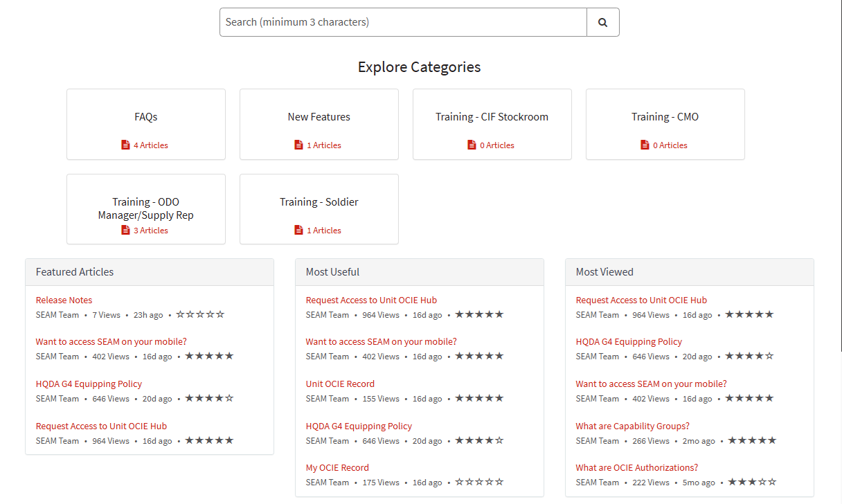Viewport: 842px width, 504px height.
Task: Open Want to access SEAM in Featured Articles
Action: [x=111, y=342]
